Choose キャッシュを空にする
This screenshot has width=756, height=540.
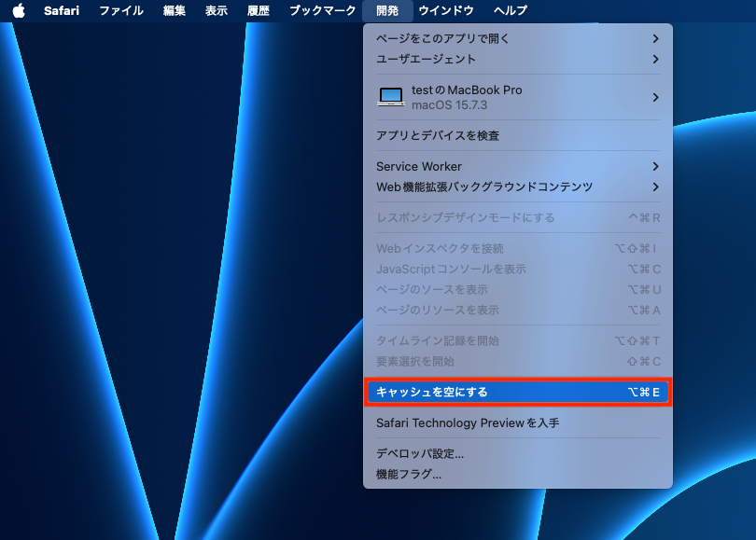pyautogui.click(x=518, y=392)
